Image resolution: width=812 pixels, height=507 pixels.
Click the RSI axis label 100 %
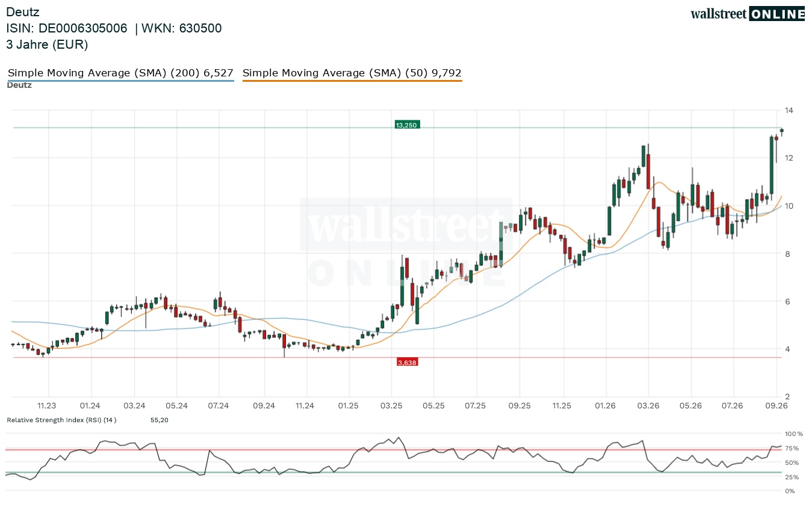click(x=794, y=434)
